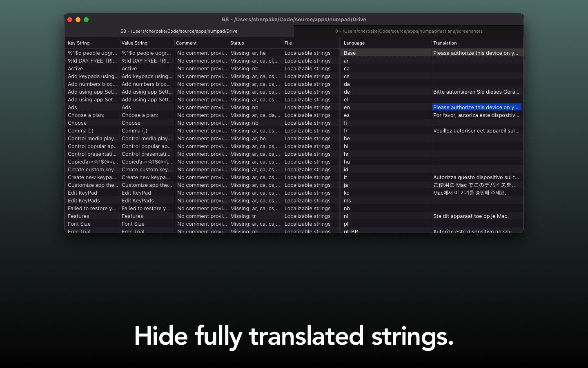Select the 'hu' language row
Screen dimensions: 588x368
coord(432,162)
